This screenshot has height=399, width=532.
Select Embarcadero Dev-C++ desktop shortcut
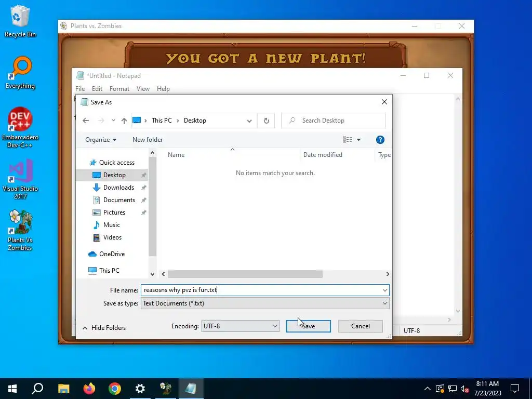tap(20, 128)
